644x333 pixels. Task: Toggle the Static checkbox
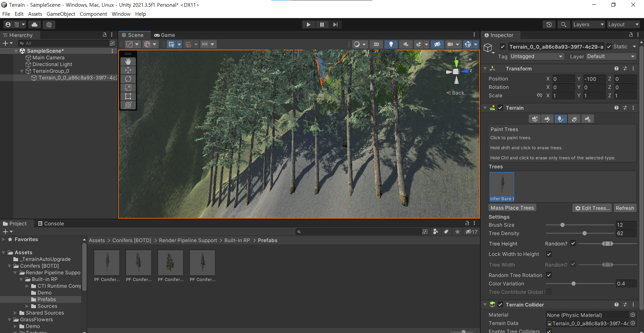click(x=609, y=47)
